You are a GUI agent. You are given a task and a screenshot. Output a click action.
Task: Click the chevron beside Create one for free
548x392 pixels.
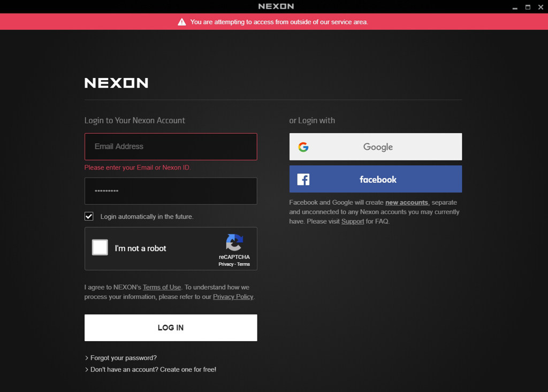coord(87,370)
